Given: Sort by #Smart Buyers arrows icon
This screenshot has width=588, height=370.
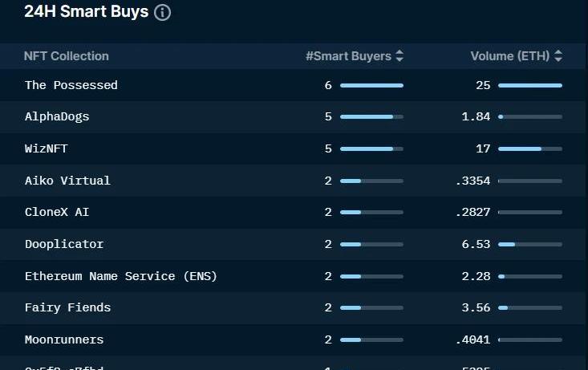Looking at the screenshot, I should 399,56.
